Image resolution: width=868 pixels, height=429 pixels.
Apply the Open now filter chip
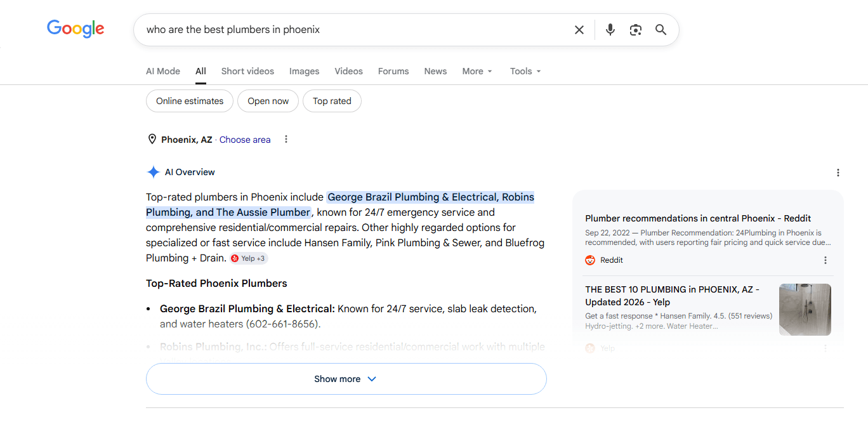point(268,101)
